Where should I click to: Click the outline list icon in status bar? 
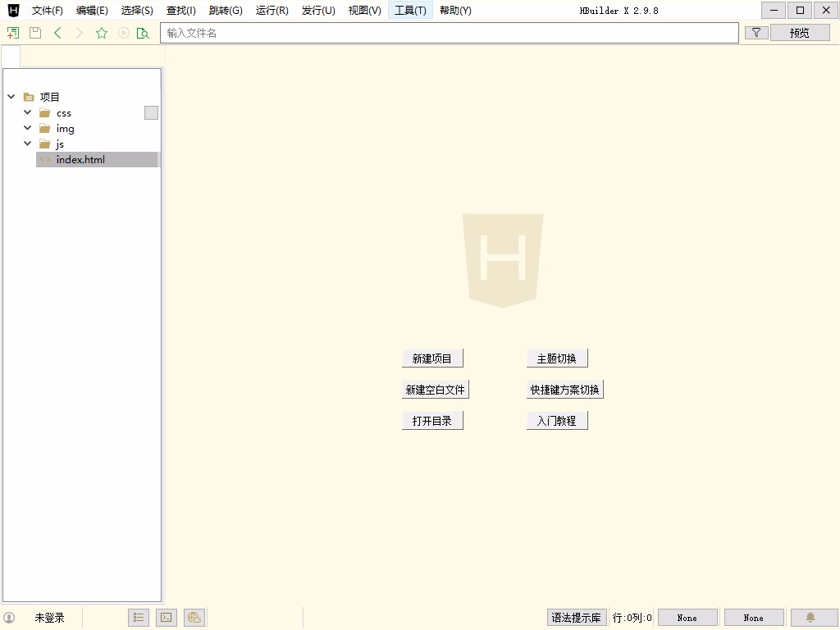(138, 617)
